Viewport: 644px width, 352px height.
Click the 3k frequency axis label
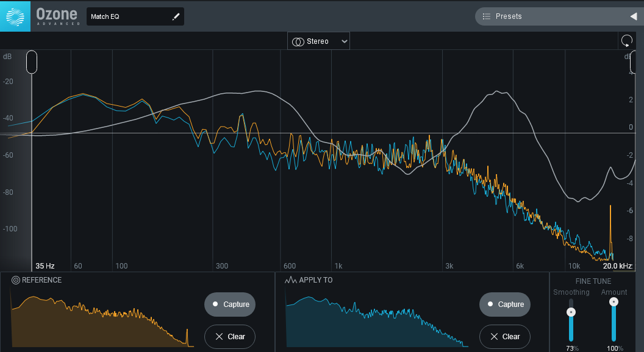tap(449, 266)
